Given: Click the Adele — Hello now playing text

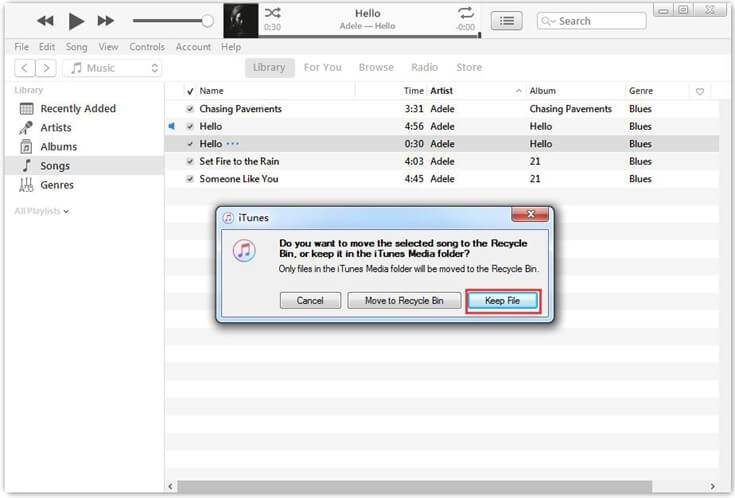Looking at the screenshot, I should pos(368,26).
